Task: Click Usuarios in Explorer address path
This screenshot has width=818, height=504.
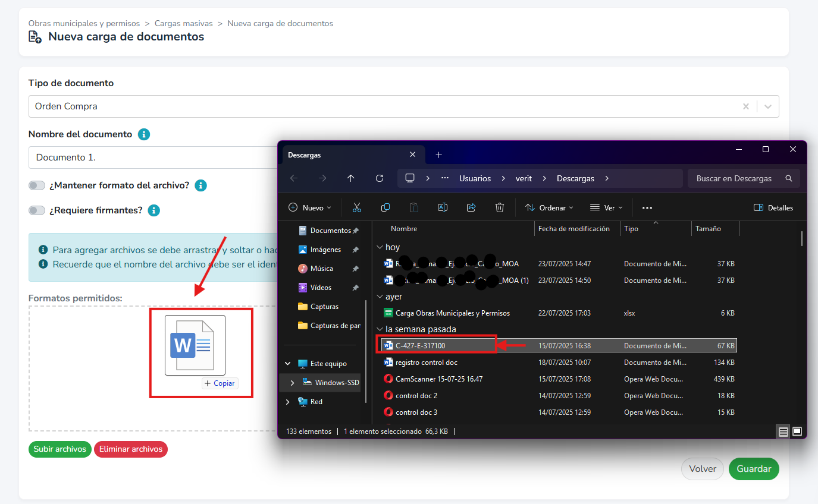Action: [x=475, y=178]
